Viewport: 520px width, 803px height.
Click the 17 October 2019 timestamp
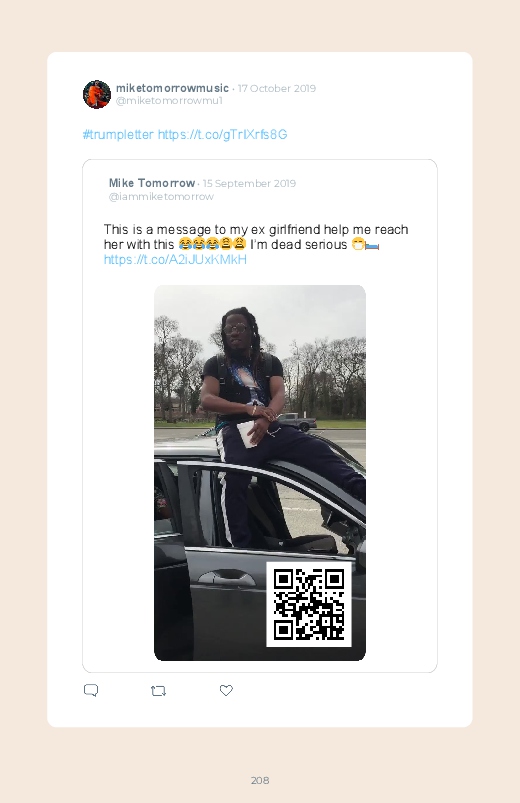[x=277, y=89]
